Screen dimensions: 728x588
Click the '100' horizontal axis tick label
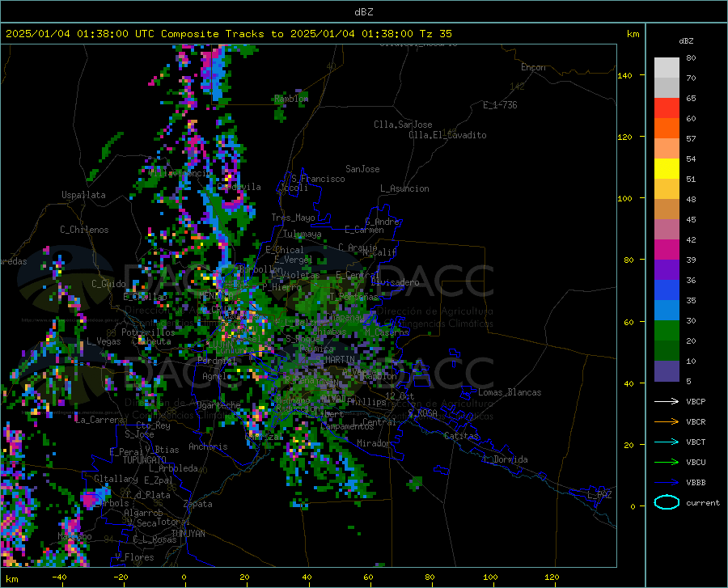(490, 577)
